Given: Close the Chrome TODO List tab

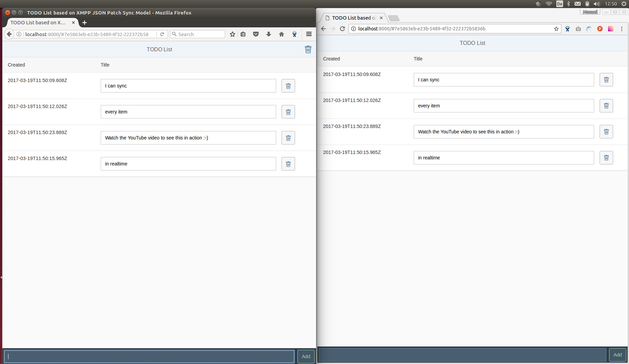Looking at the screenshot, I should (x=381, y=18).
